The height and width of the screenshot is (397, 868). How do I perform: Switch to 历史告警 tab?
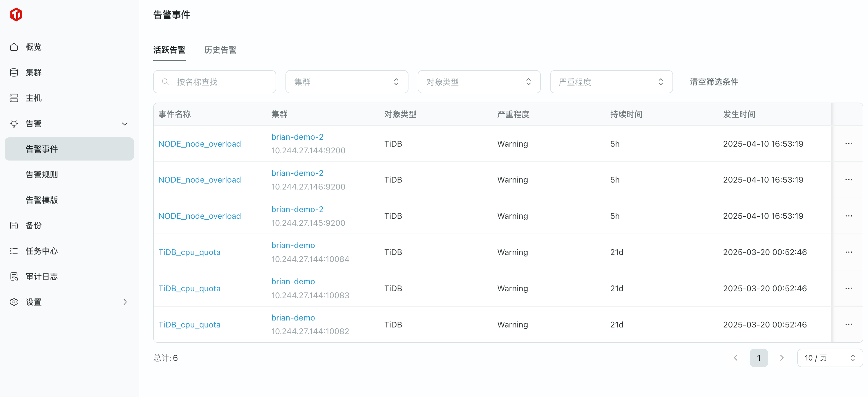click(220, 50)
